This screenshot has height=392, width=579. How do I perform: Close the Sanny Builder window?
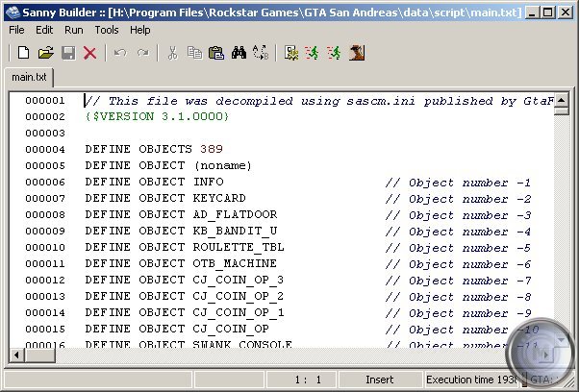566,12
